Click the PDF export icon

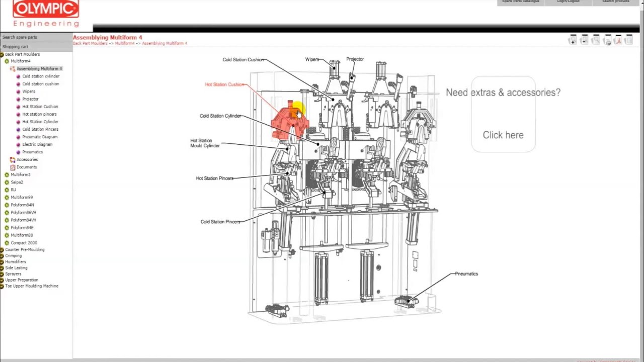point(618,41)
